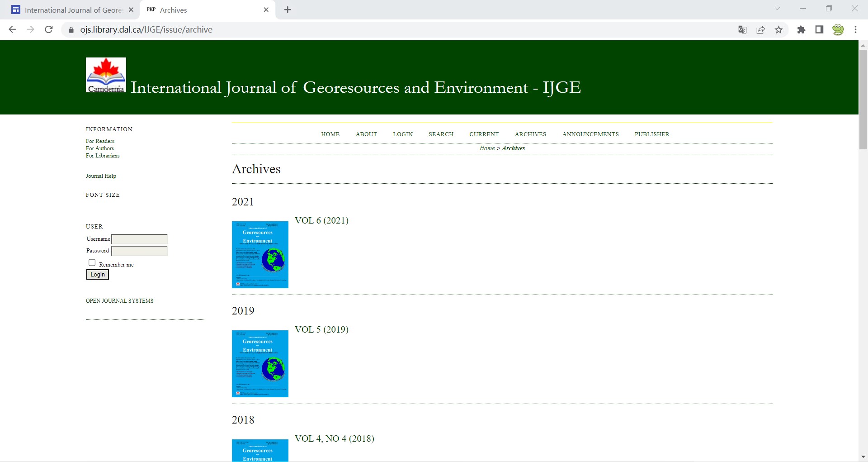Click the page scrollbar thumb

(863, 100)
